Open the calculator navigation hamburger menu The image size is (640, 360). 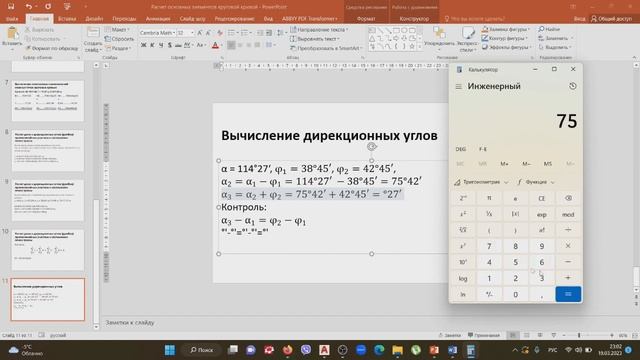[459, 87]
